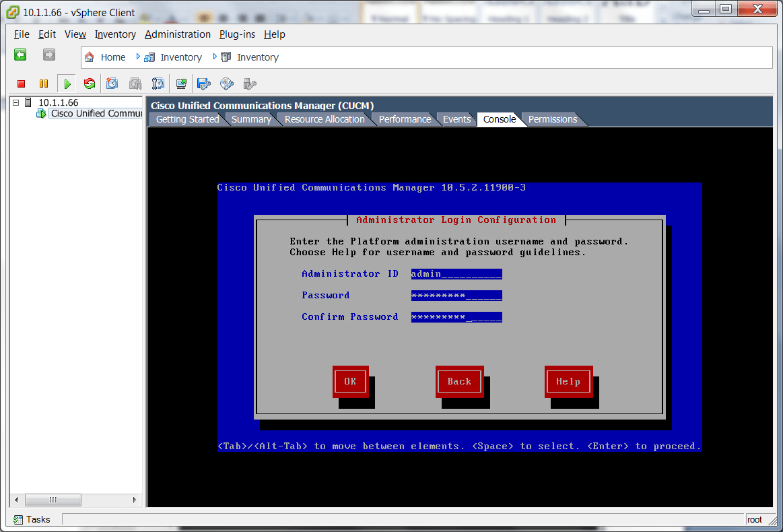Open the Inventory menu in the menu bar
Screen dimensions: 783x532
[115, 34]
